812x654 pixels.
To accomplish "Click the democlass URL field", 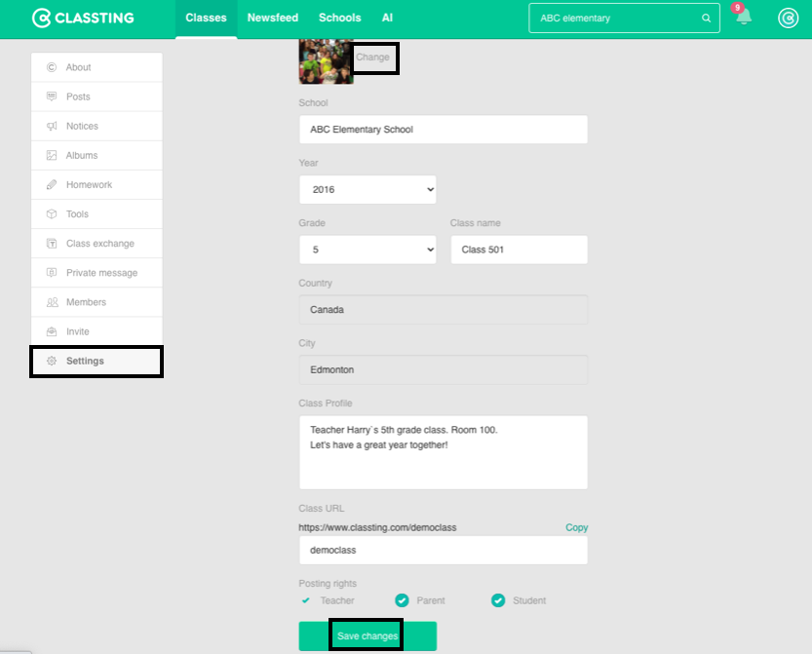I will [444, 550].
